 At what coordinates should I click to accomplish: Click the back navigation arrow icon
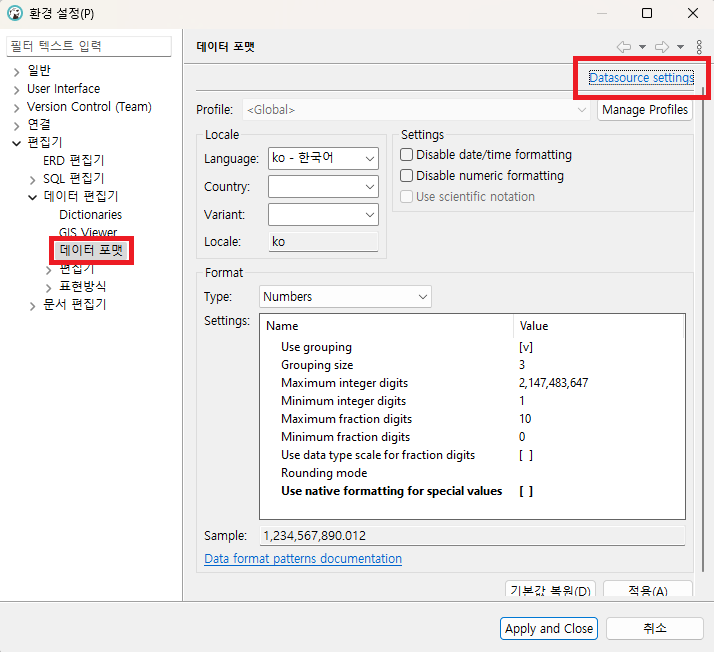click(x=623, y=47)
